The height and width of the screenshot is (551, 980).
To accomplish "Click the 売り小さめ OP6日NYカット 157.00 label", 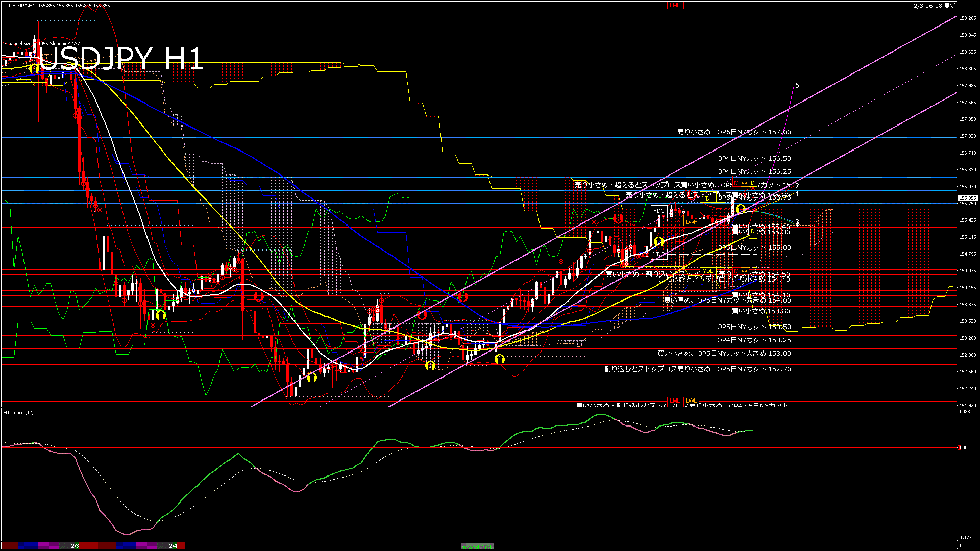I will [733, 132].
